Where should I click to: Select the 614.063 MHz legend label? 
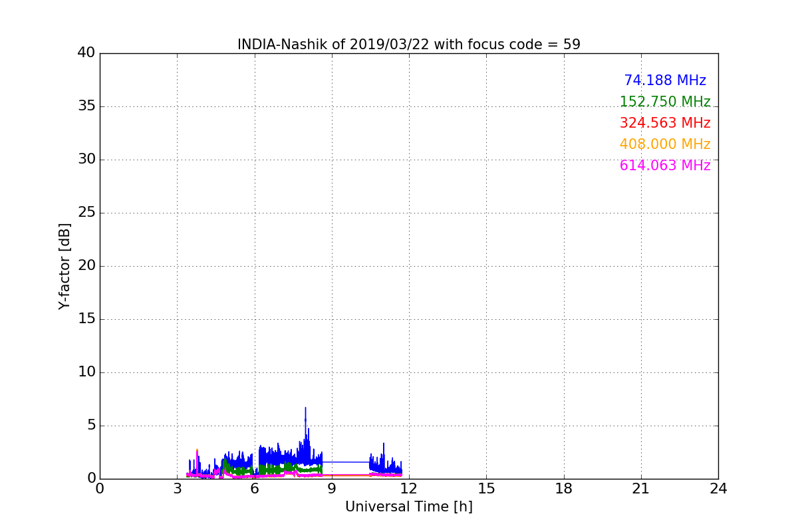[x=665, y=166]
